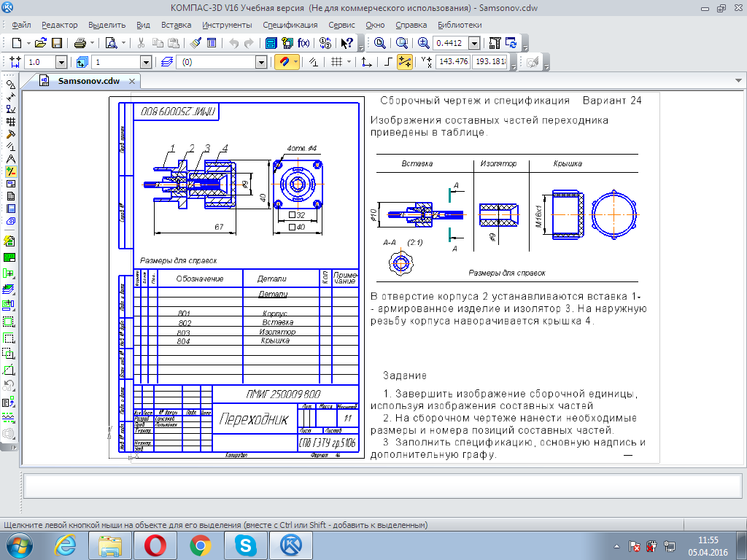The height and width of the screenshot is (560, 747).
Task: Click the view state icon beside value 1
Action: [82, 62]
